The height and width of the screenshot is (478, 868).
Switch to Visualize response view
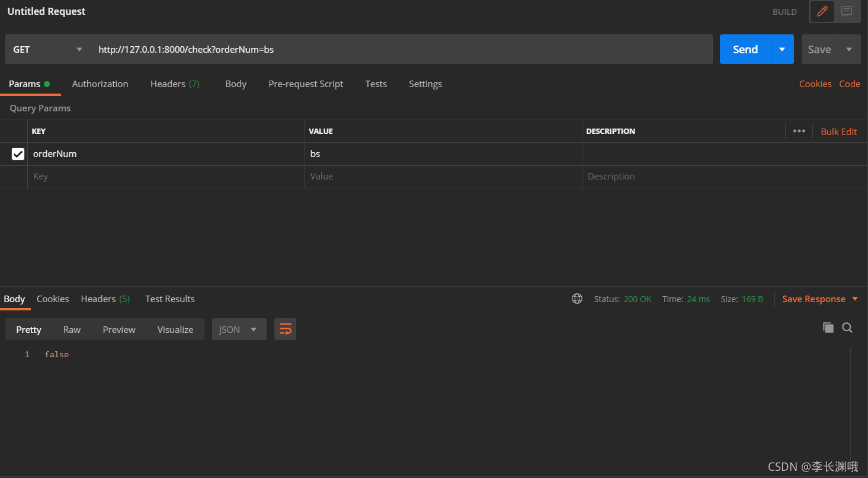[x=175, y=329]
